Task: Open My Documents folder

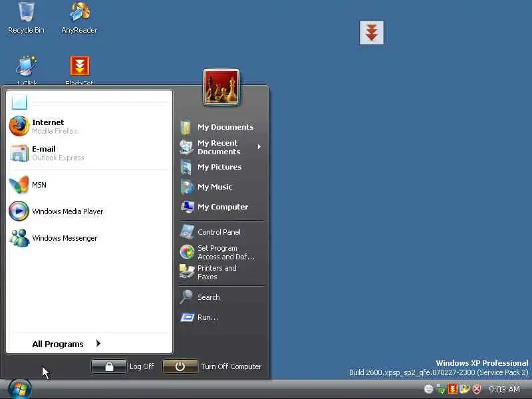Action: point(221,127)
